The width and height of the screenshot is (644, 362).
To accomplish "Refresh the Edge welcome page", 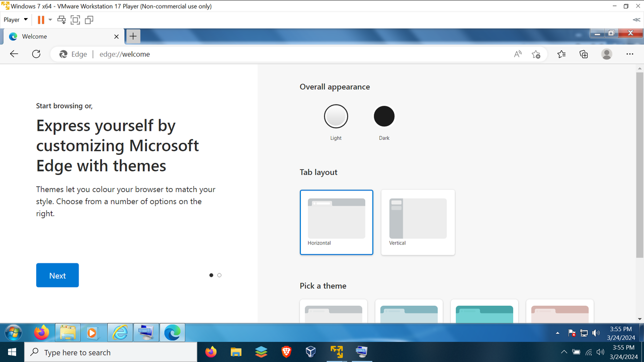I will point(36,54).
